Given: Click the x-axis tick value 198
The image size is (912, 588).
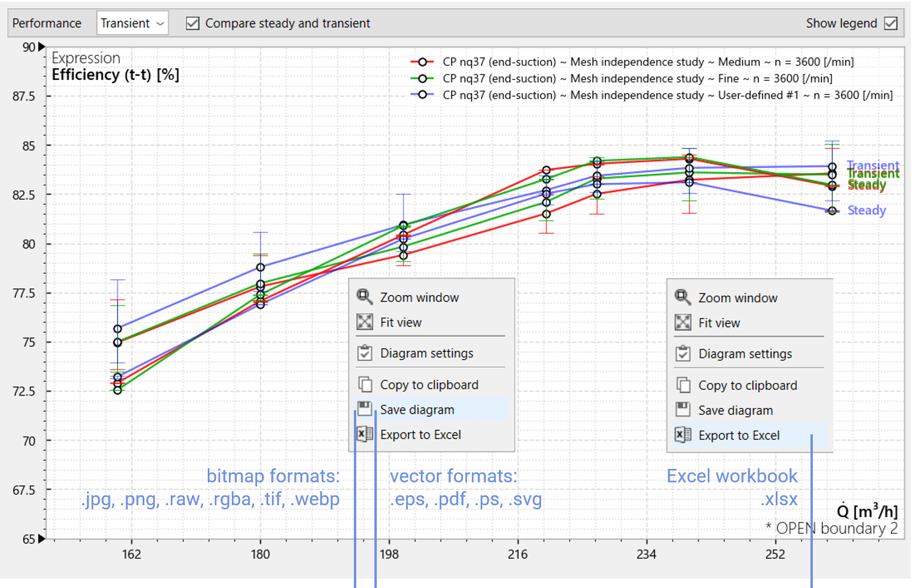Looking at the screenshot, I should pyautogui.click(x=389, y=554).
